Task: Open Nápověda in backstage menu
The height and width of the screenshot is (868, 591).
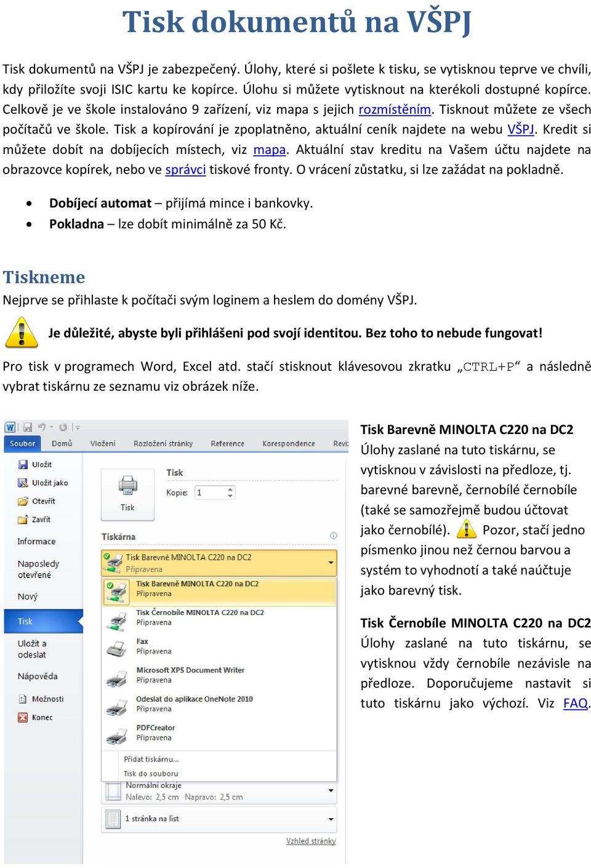Action: click(x=38, y=677)
